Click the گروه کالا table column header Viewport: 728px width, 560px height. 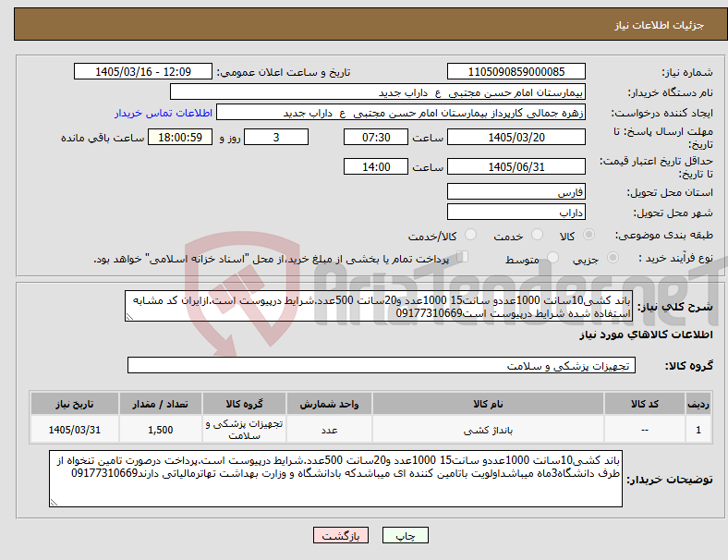[x=244, y=404]
